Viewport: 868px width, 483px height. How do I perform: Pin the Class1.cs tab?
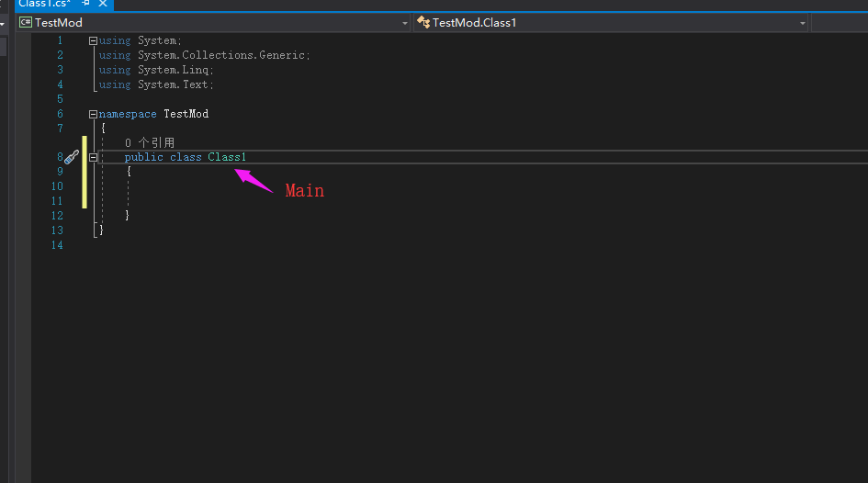[x=85, y=5]
